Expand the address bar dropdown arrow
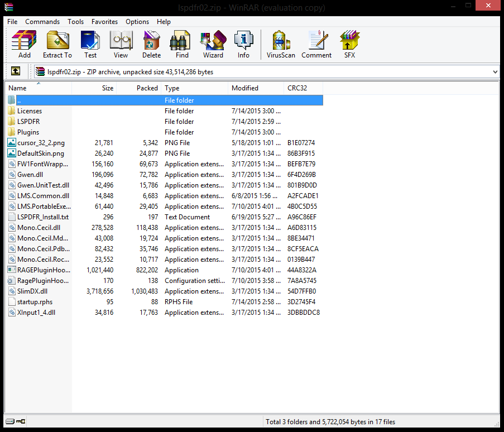504x432 pixels. click(x=495, y=71)
